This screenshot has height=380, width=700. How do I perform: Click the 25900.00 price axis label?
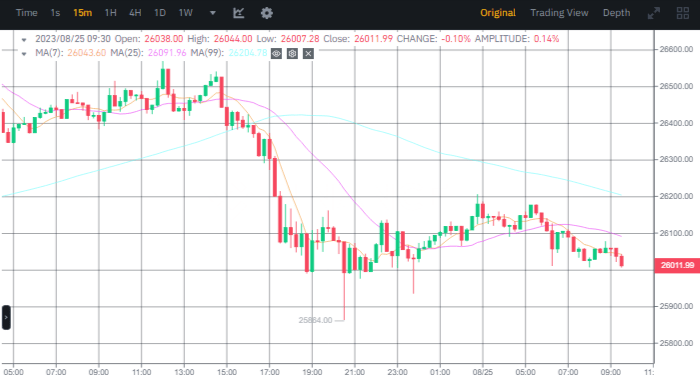[x=676, y=306]
